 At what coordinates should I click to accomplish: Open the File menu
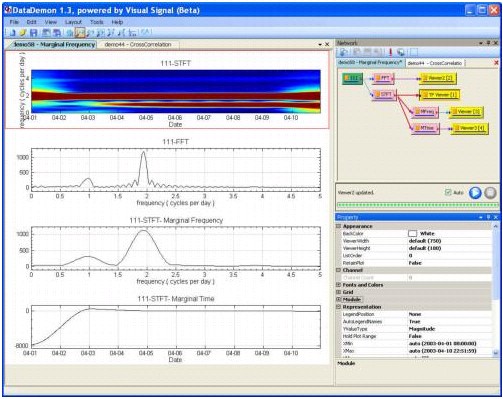click(14, 22)
